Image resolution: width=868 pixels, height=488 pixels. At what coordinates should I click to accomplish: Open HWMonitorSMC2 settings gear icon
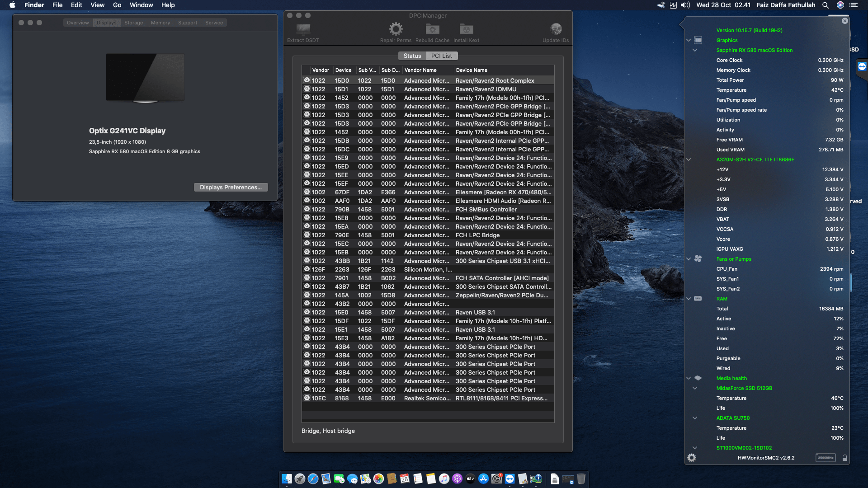692,458
